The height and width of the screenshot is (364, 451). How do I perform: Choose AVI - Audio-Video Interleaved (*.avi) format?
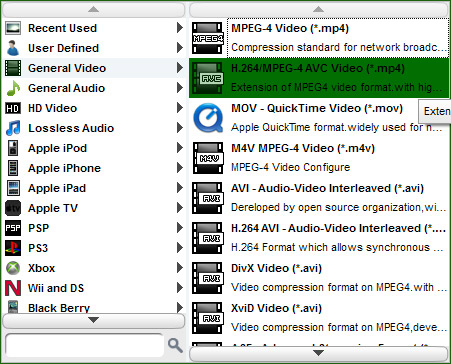pyautogui.click(x=319, y=198)
